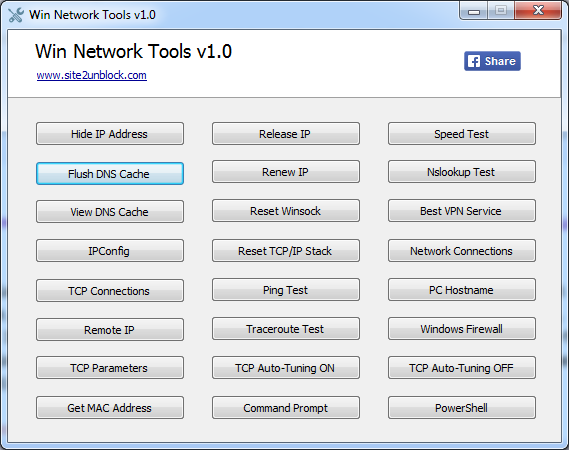Turn TCP Auto-Tuning ON
Screen dimensions: 570x451
(x=286, y=368)
